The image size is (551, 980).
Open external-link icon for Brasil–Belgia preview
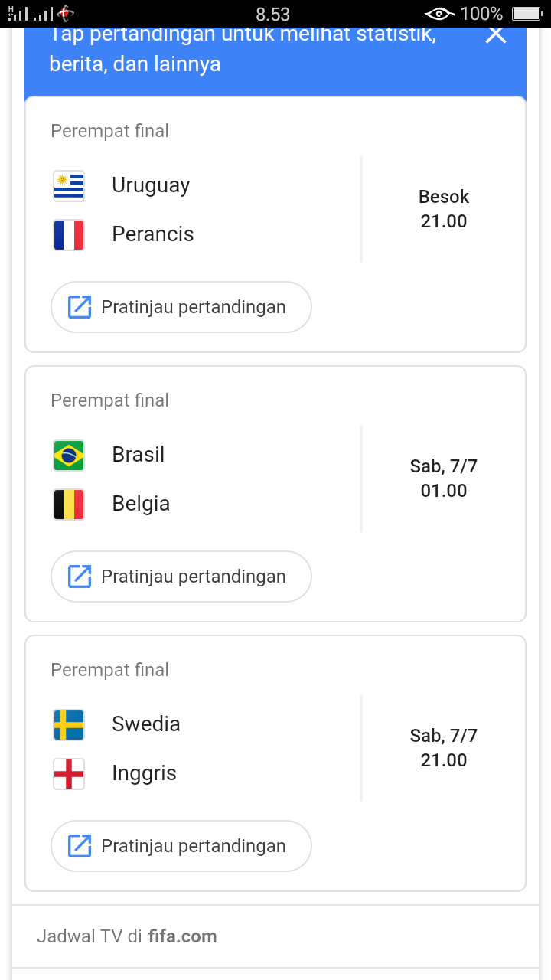point(80,577)
